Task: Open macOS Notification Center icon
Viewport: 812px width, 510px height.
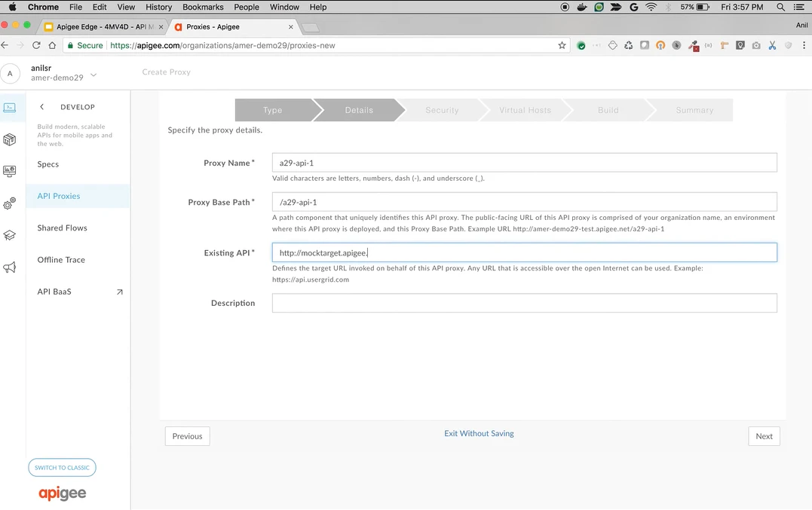Action: click(x=798, y=8)
